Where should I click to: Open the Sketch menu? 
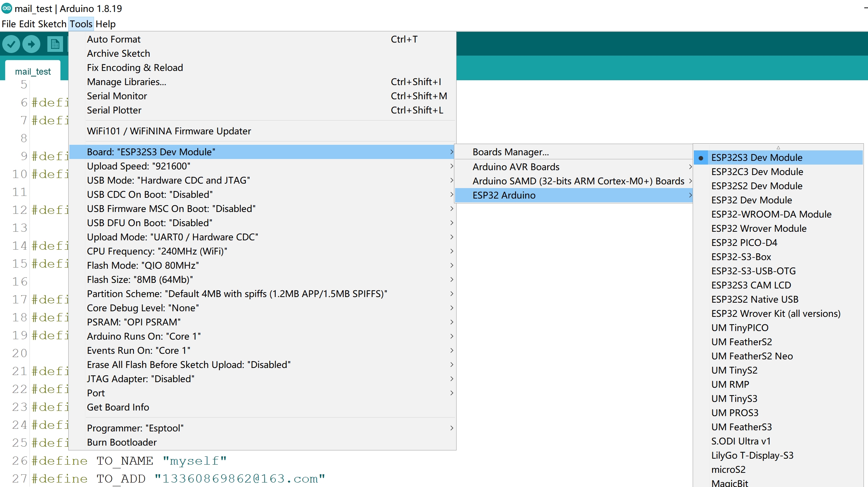click(52, 24)
